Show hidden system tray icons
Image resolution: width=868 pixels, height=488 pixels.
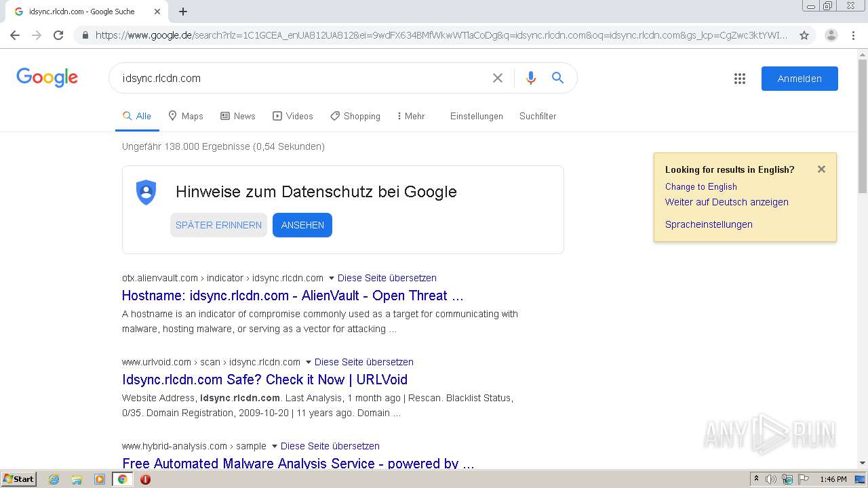pos(756,479)
